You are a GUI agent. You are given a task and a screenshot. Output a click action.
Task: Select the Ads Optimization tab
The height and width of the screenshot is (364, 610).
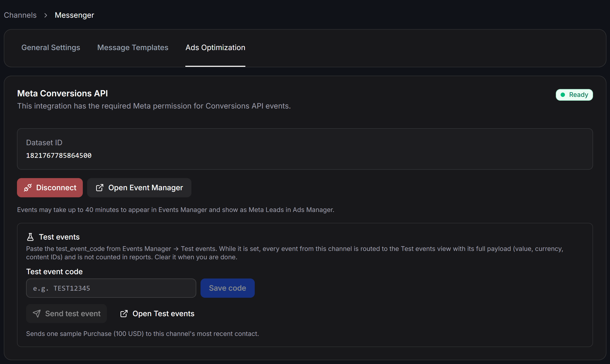[x=215, y=48]
